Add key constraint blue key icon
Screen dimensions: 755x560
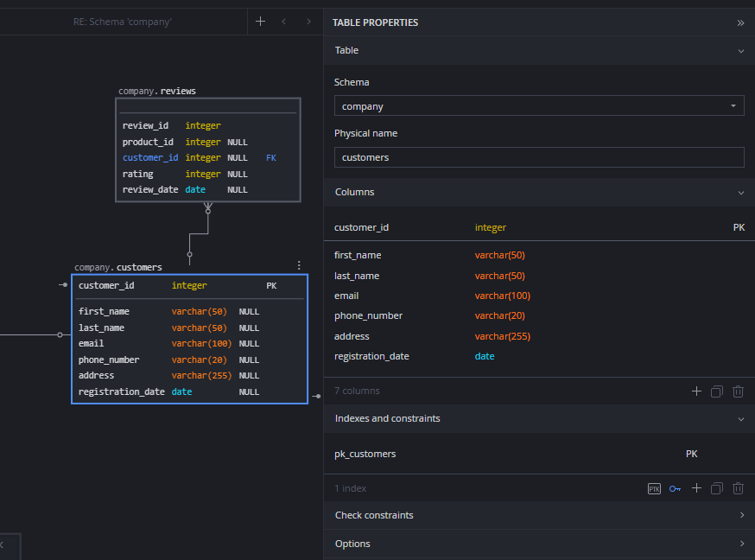(675, 489)
